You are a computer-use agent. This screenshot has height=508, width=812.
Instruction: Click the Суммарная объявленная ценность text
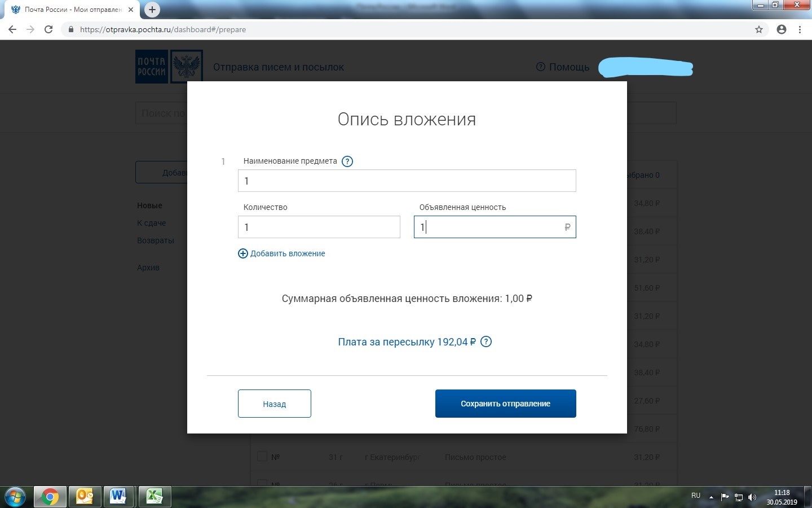tap(407, 299)
